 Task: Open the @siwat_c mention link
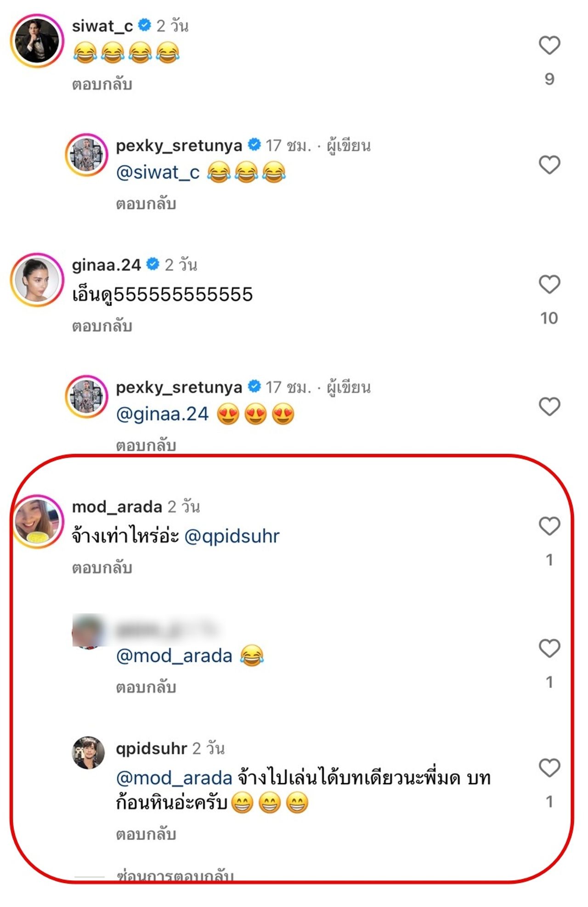(x=158, y=172)
